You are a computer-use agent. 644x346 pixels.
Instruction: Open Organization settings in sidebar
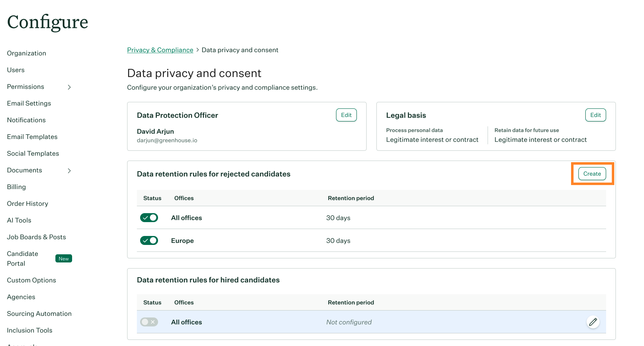(x=26, y=53)
